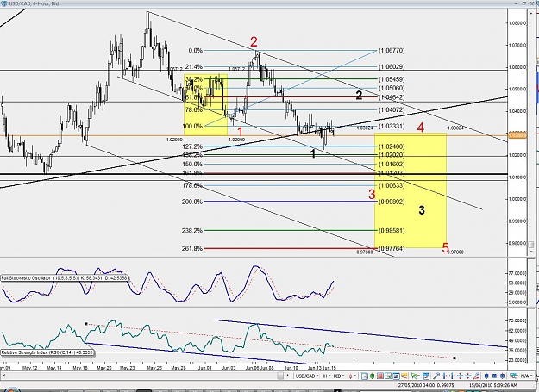Viewport: 539px width, 392px height.
Task: Click the green candlestick icon in toolbar
Action: click(x=372, y=376)
